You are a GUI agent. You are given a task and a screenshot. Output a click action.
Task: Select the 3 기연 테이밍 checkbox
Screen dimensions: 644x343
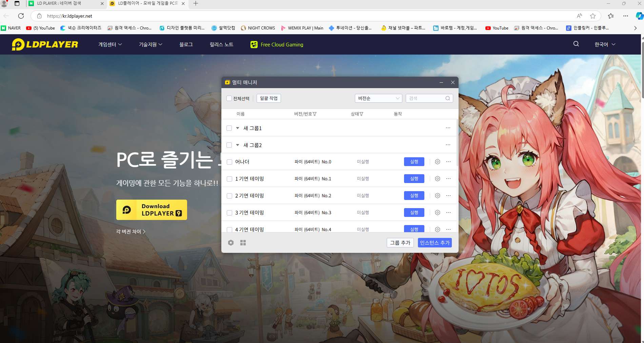click(229, 213)
